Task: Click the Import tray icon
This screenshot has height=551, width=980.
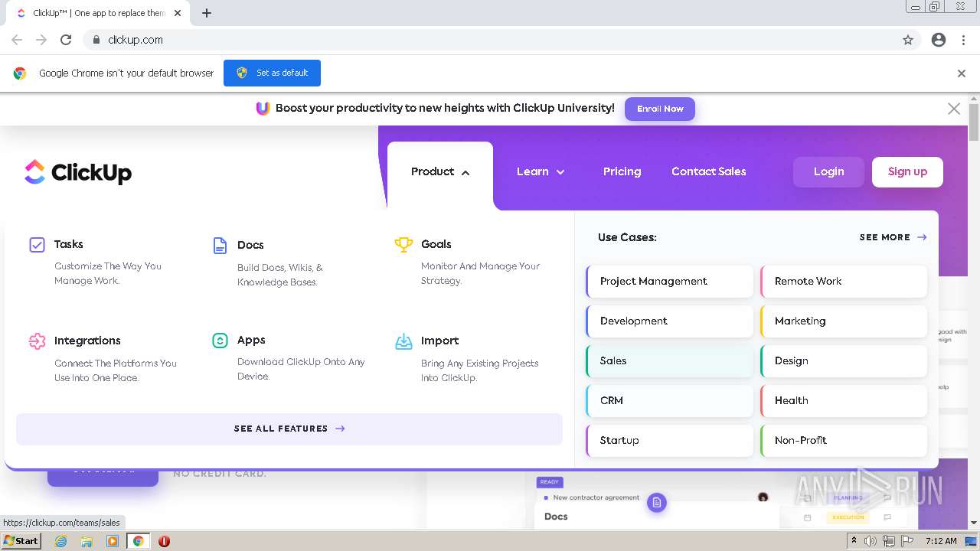Action: click(403, 341)
